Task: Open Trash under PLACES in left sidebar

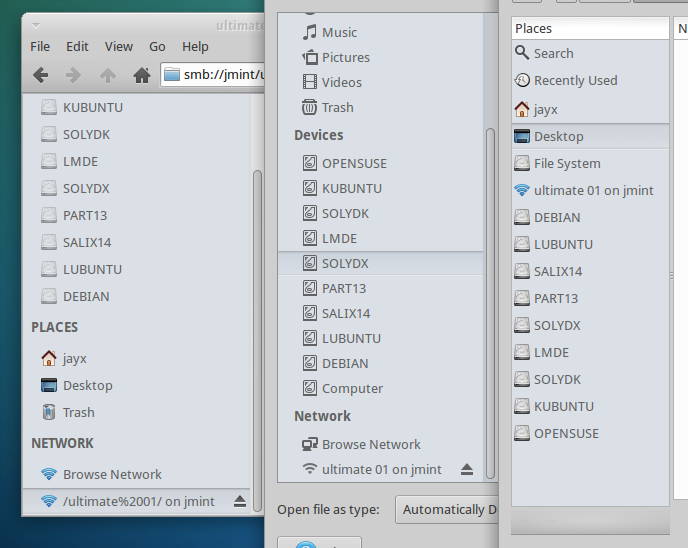Action: tap(78, 412)
